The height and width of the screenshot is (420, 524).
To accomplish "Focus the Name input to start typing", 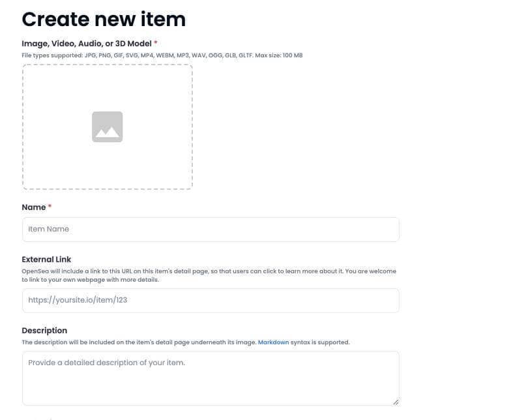I will [x=211, y=229].
